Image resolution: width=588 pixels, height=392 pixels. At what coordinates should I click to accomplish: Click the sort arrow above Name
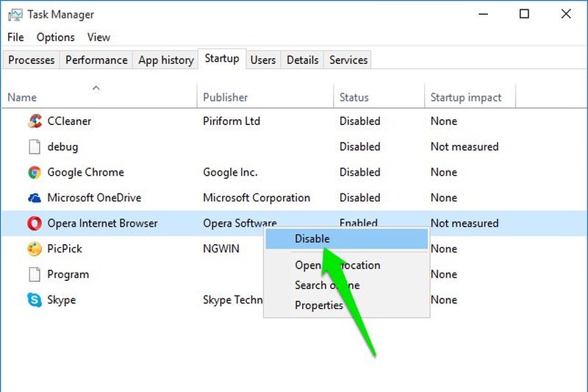point(96,88)
